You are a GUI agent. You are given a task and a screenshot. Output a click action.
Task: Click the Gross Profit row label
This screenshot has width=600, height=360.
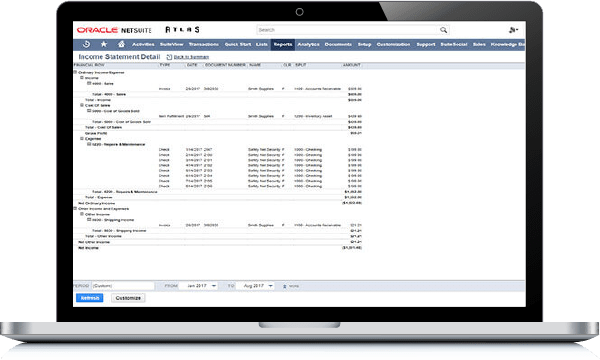tap(96, 133)
